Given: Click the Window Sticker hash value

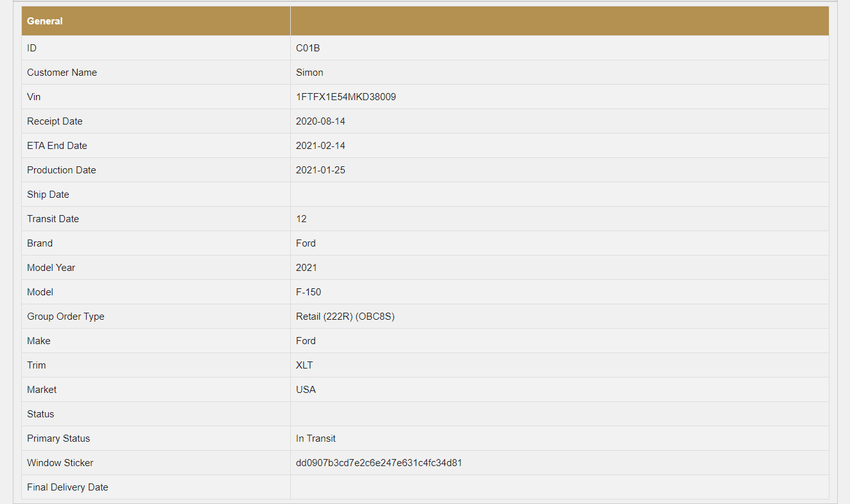Looking at the screenshot, I should point(379,463).
